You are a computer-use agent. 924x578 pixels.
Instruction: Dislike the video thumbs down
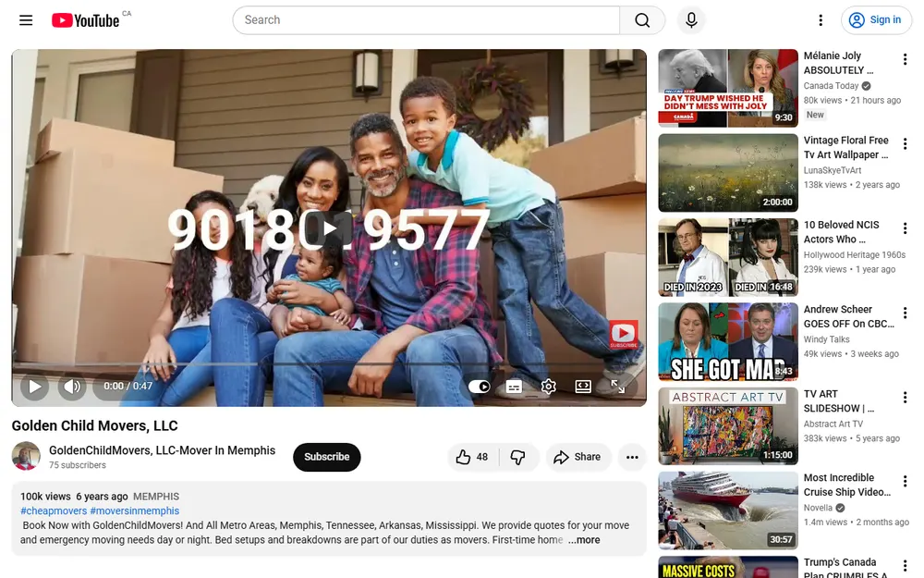[518, 457]
